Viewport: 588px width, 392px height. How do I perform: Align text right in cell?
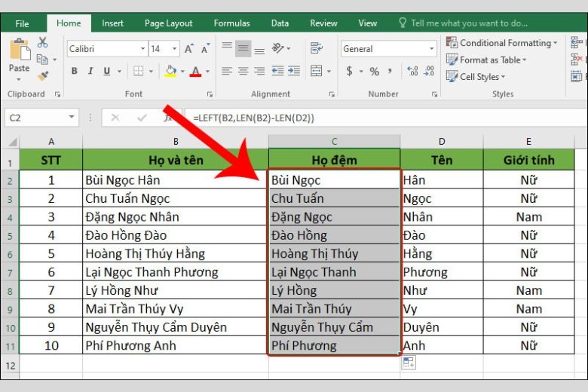(259, 71)
